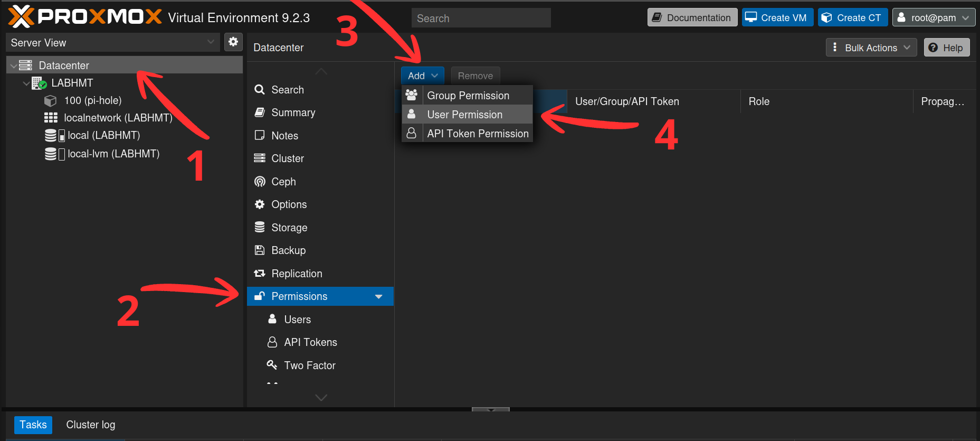Click the Role column header
980x441 pixels.
point(827,101)
